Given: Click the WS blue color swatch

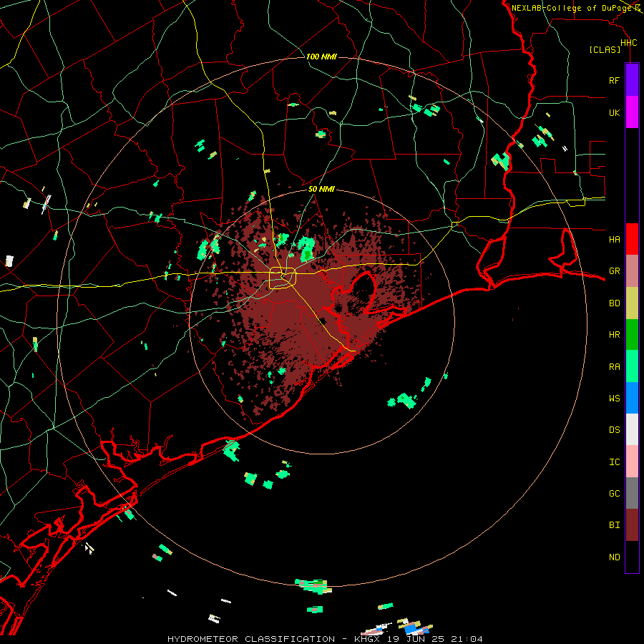Looking at the screenshot, I should 632,398.
